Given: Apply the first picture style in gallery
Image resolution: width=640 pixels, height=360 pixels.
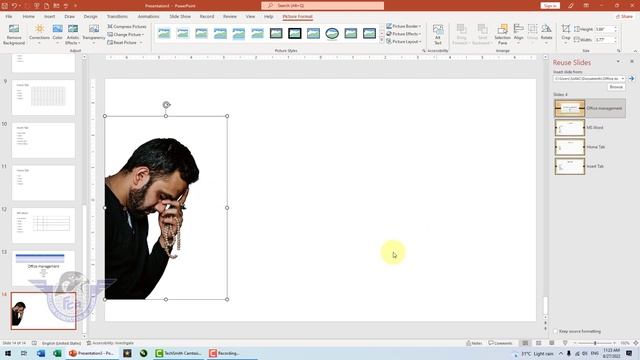Looking at the screenshot, I should [x=164, y=33].
